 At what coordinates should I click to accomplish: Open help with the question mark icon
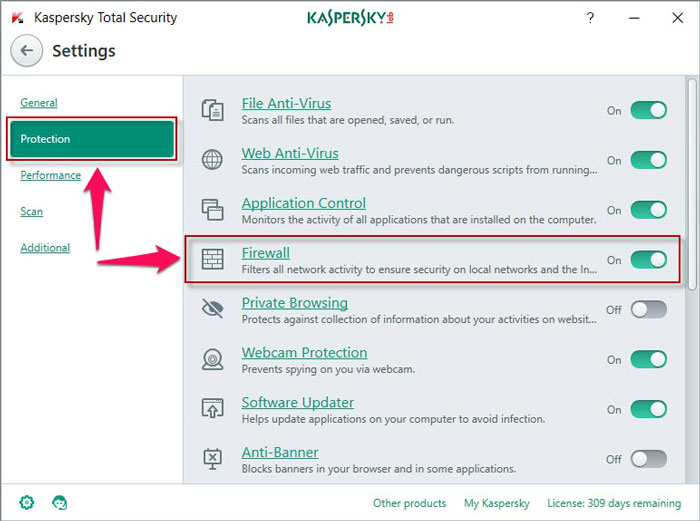coord(590,18)
